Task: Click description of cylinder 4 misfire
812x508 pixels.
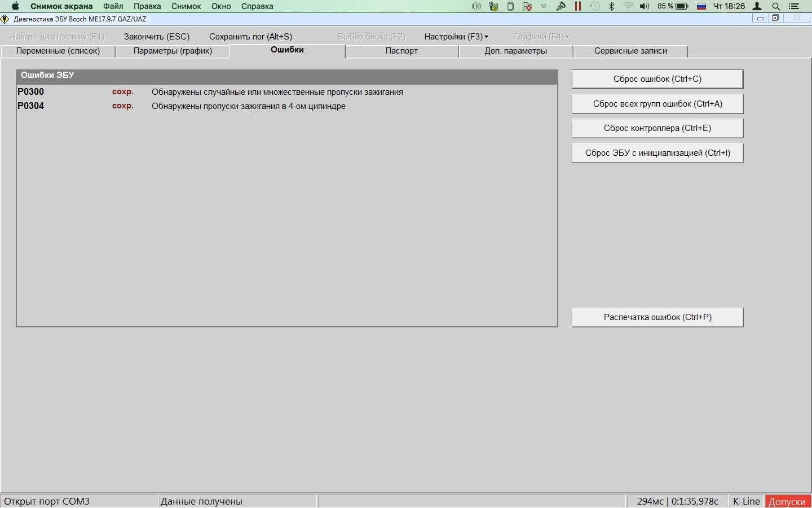Action: click(249, 106)
